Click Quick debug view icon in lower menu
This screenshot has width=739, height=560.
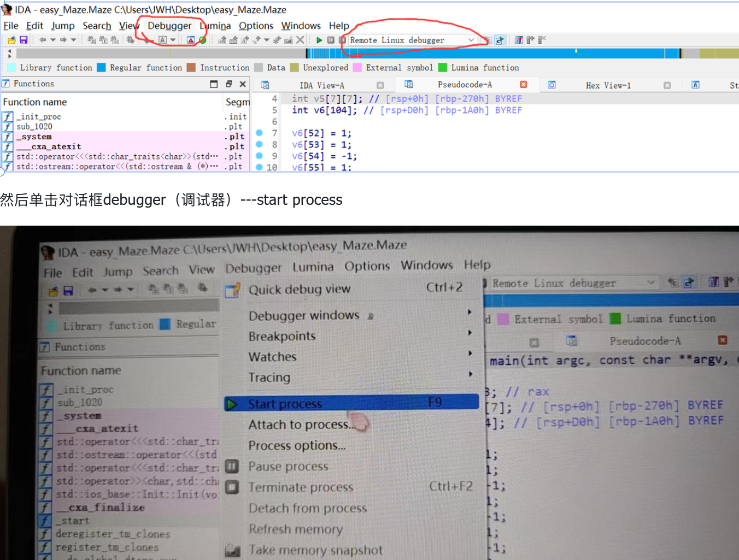click(x=233, y=290)
